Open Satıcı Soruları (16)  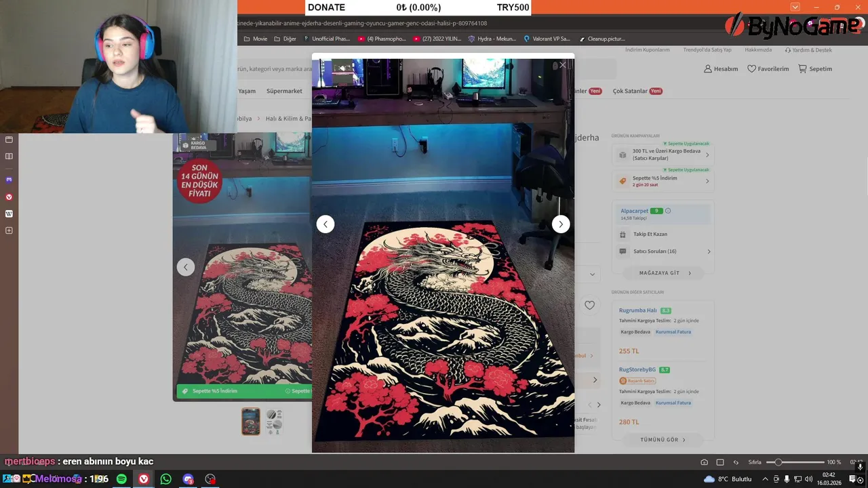pyautogui.click(x=665, y=251)
